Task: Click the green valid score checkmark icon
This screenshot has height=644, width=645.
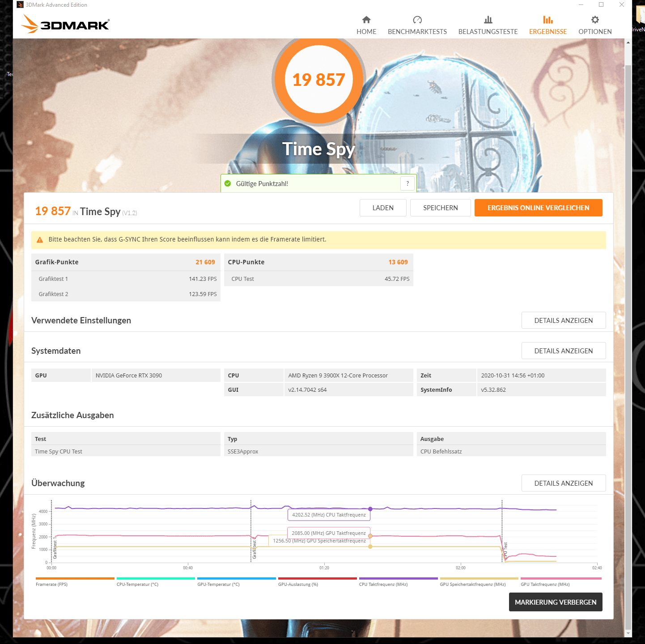Action: 228,183
